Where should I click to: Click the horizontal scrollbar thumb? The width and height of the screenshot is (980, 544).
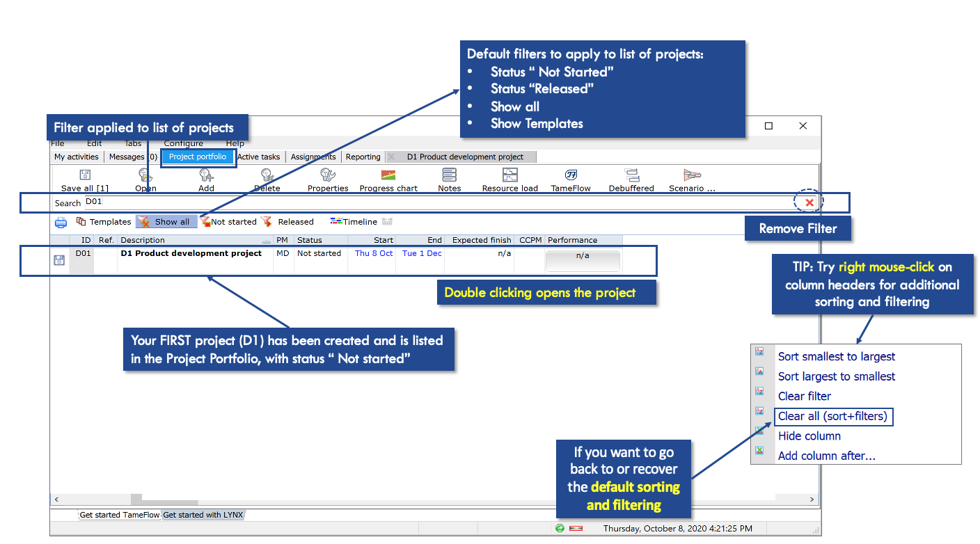(164, 499)
